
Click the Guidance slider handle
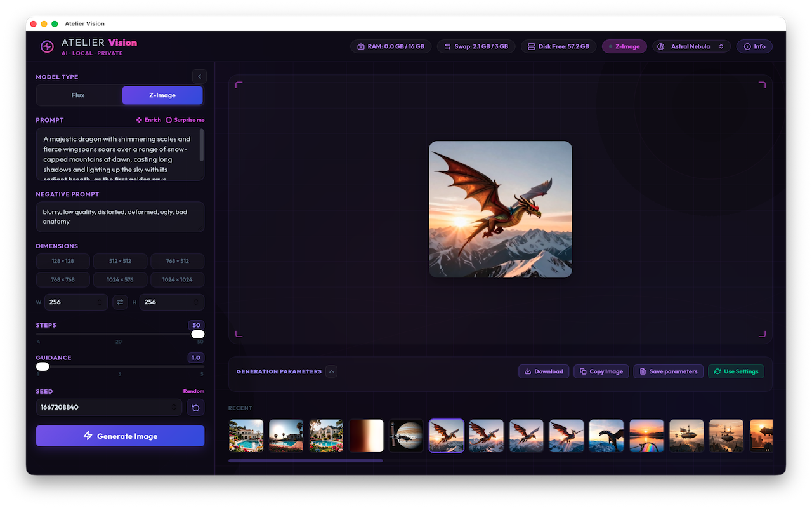point(43,366)
